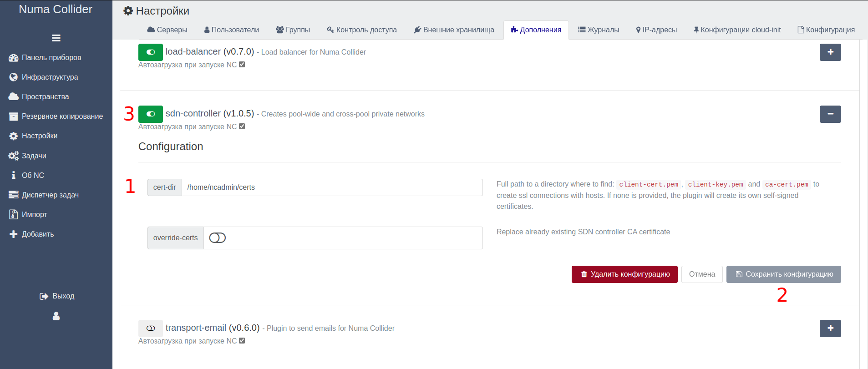
Task: Click the Numa Collider title link
Action: 56,10
